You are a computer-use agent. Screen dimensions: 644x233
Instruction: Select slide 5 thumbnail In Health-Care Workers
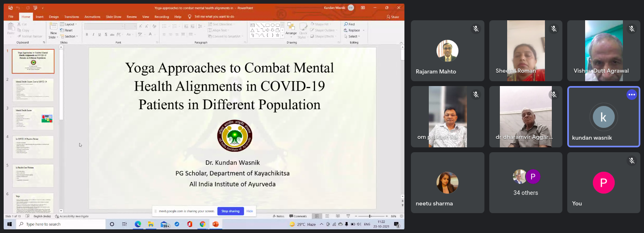33,176
